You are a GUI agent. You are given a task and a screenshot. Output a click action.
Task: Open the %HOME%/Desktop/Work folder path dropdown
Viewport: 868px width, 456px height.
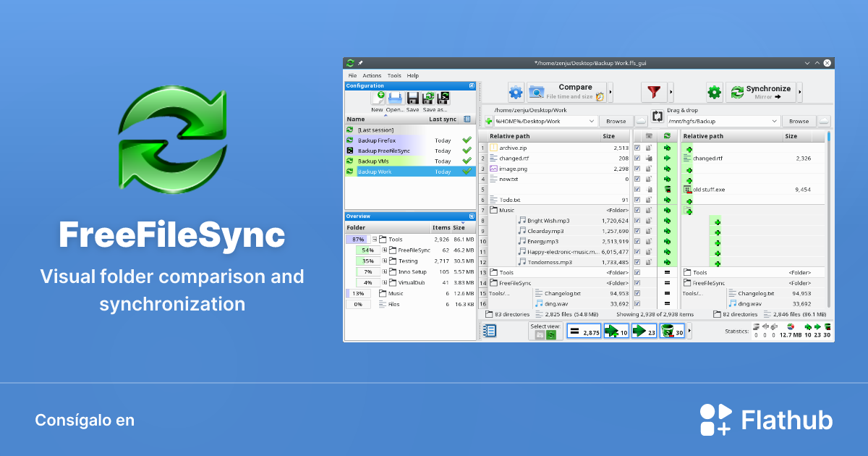point(592,120)
